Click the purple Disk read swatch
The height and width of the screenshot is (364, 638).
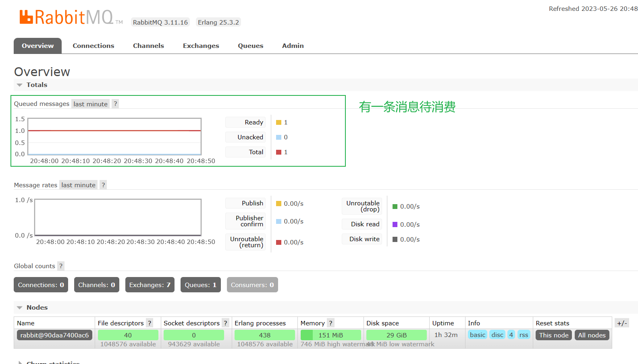pyautogui.click(x=395, y=225)
